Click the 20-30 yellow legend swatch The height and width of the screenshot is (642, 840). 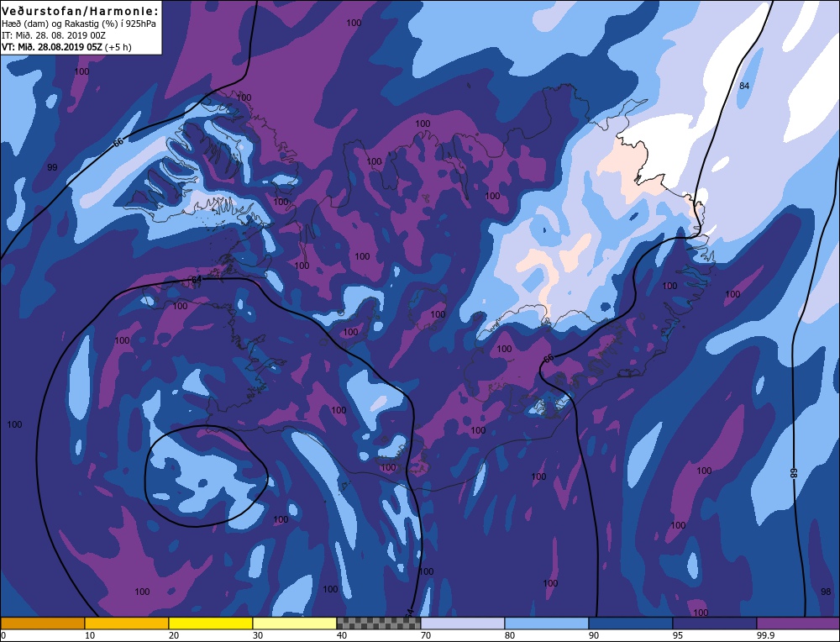[211, 623]
